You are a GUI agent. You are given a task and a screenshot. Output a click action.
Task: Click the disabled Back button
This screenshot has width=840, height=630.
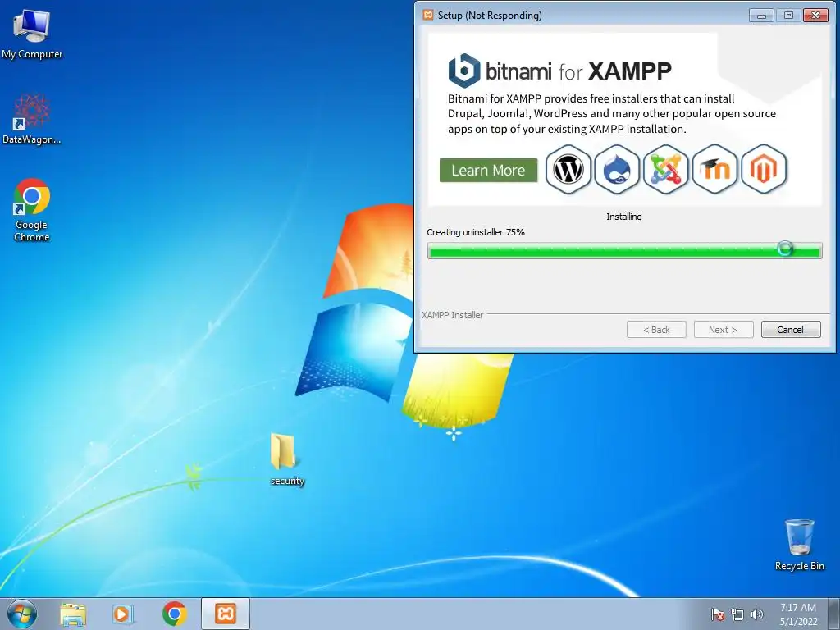coord(656,330)
